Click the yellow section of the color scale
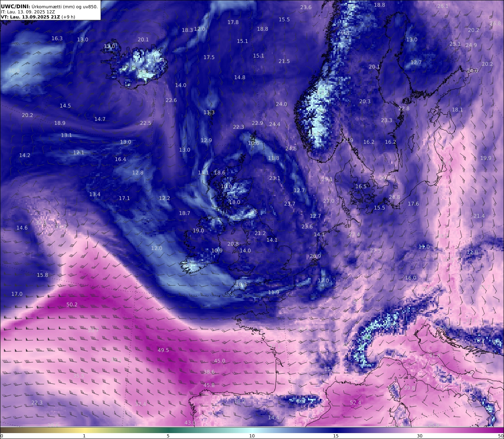 click(84, 430)
